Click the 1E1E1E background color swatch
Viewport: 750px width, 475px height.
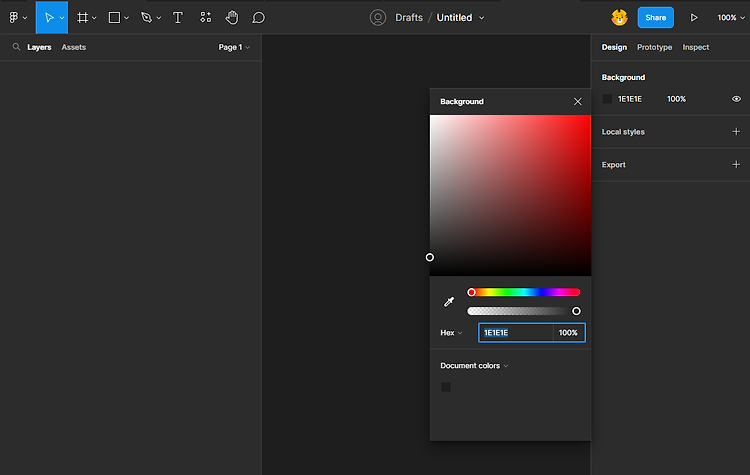[607, 99]
